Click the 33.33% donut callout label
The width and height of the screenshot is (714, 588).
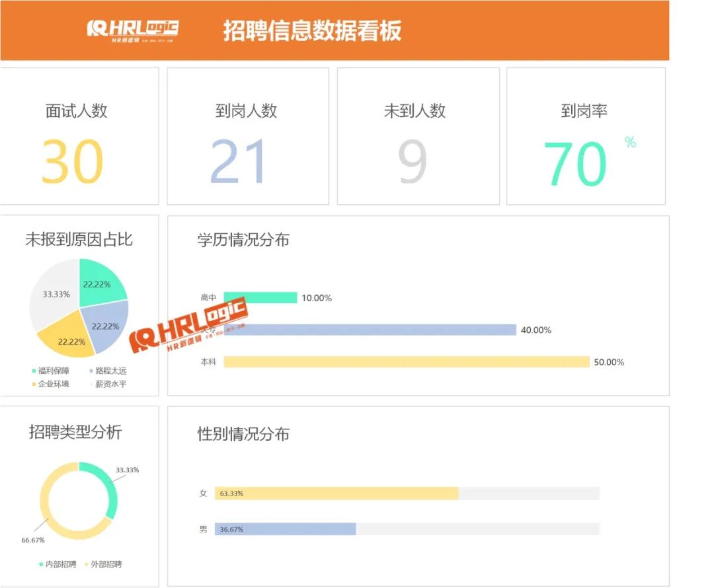click(127, 470)
